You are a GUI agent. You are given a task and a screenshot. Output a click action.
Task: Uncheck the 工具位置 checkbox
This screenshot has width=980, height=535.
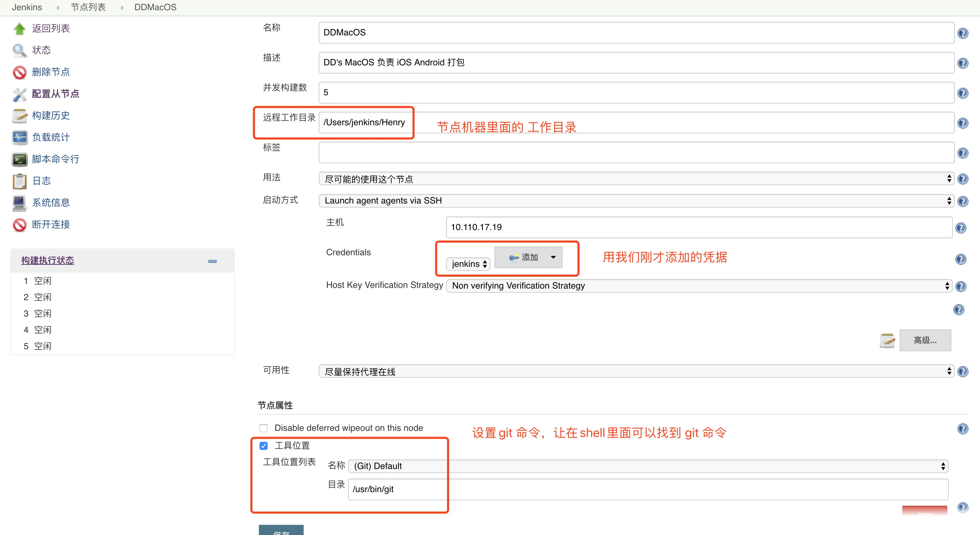(264, 445)
